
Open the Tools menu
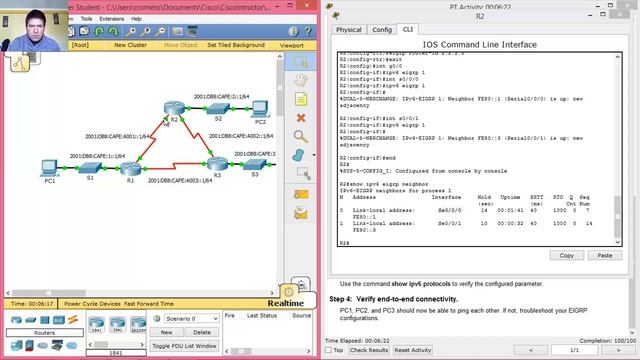coord(86,19)
